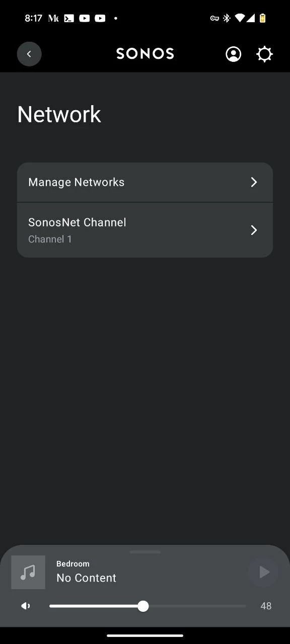Tap the Wi-Fi signal status icon
Screen dimensions: 290x644
pyautogui.click(x=240, y=18)
